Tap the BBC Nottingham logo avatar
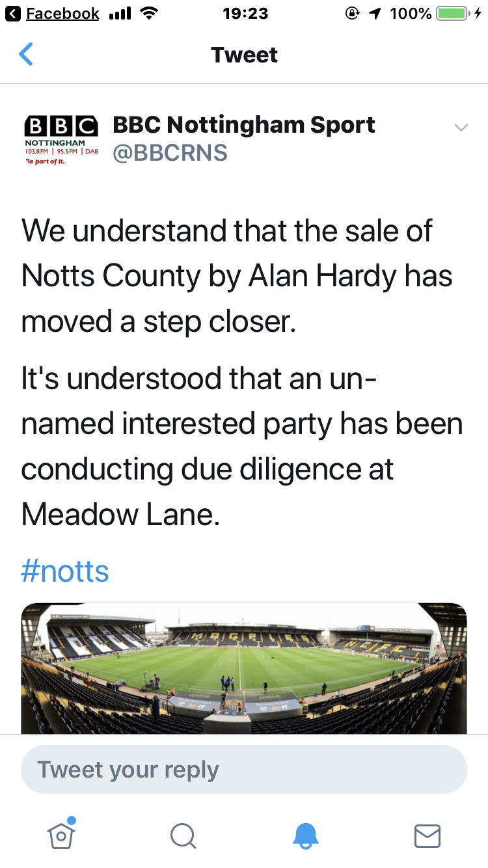Image resolution: width=488 pixels, height=868 pixels. pos(61,140)
